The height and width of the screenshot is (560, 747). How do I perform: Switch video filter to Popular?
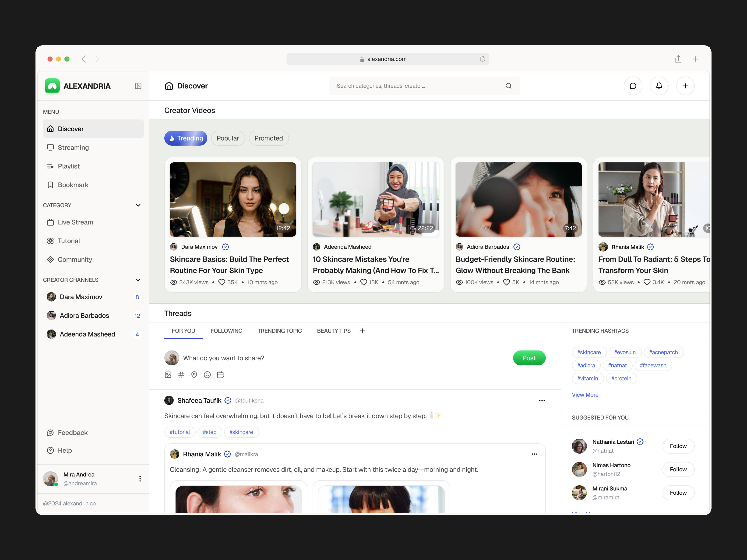(228, 138)
